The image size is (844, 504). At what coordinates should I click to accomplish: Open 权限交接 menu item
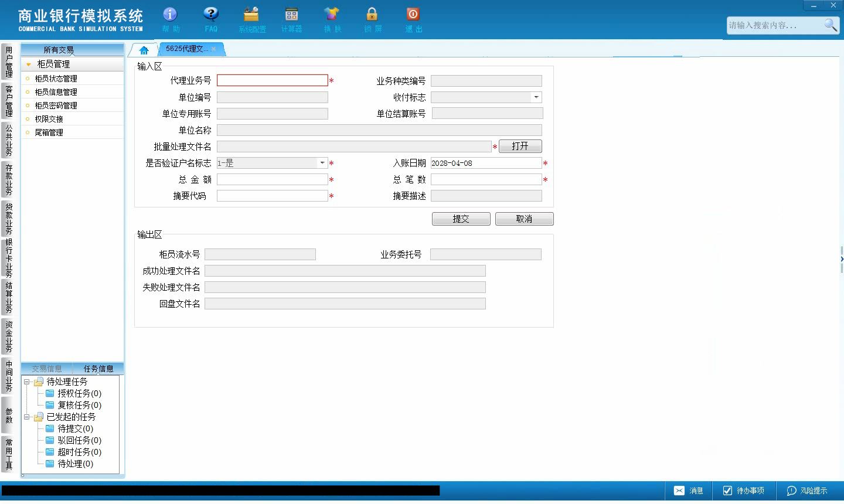[73, 119]
